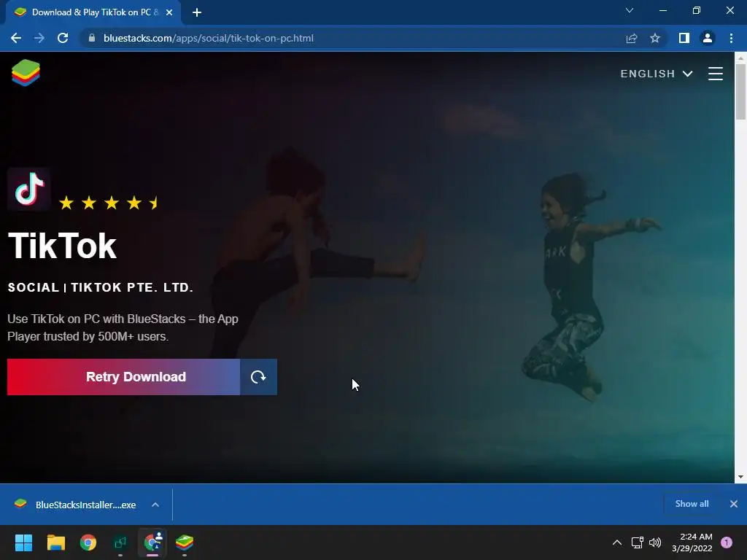
Task: Click the Retry Download button
Action: [123, 377]
